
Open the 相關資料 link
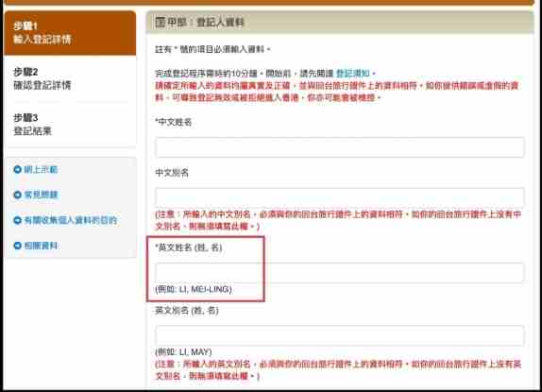coord(41,246)
